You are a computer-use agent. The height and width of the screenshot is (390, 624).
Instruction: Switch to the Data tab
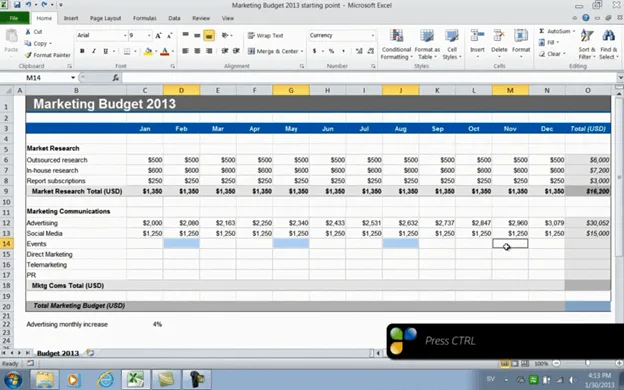click(x=174, y=18)
